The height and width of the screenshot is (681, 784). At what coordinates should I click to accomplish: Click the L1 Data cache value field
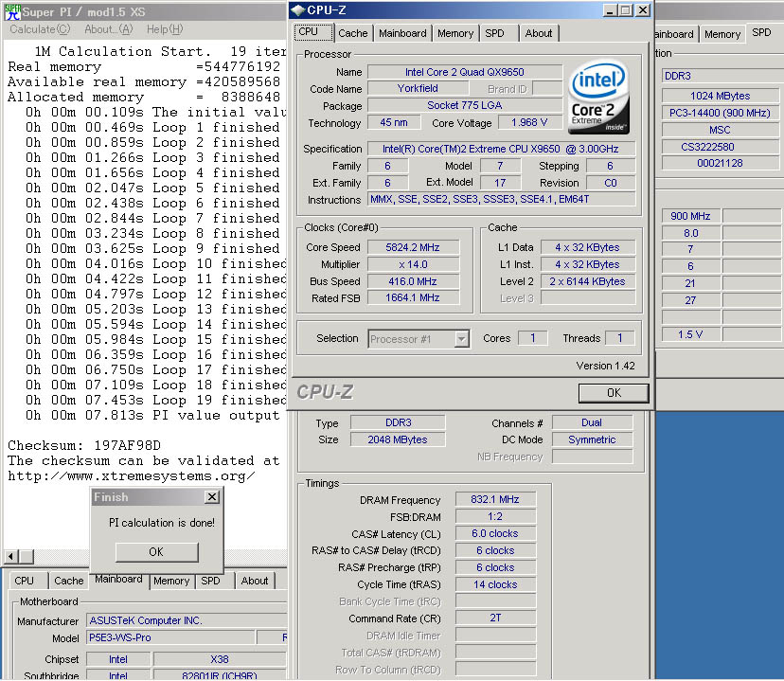pos(588,247)
